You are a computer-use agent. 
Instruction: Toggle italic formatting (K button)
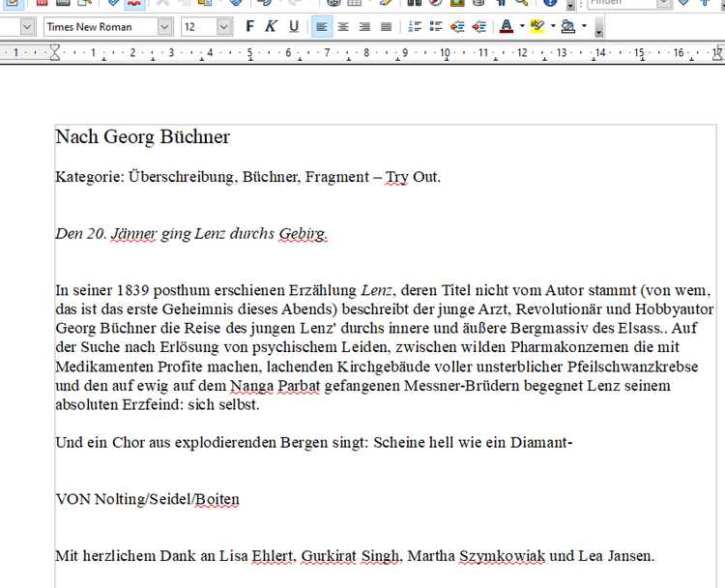[x=272, y=27]
